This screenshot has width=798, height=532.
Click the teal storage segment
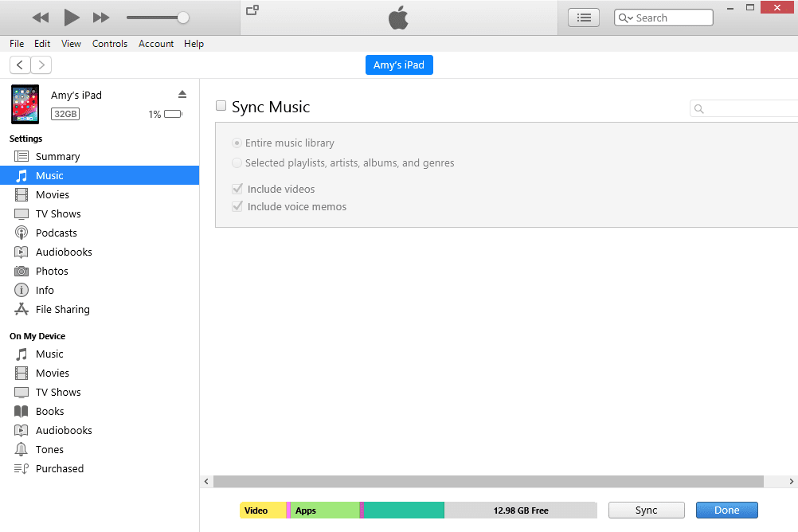point(404,510)
